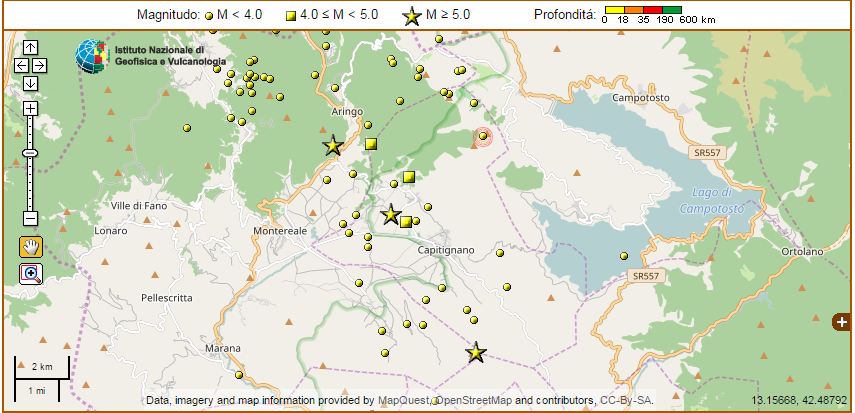Image resolution: width=855 pixels, height=413 pixels.
Task: Open the OpenStreetMap attribution link
Action: pos(473,400)
